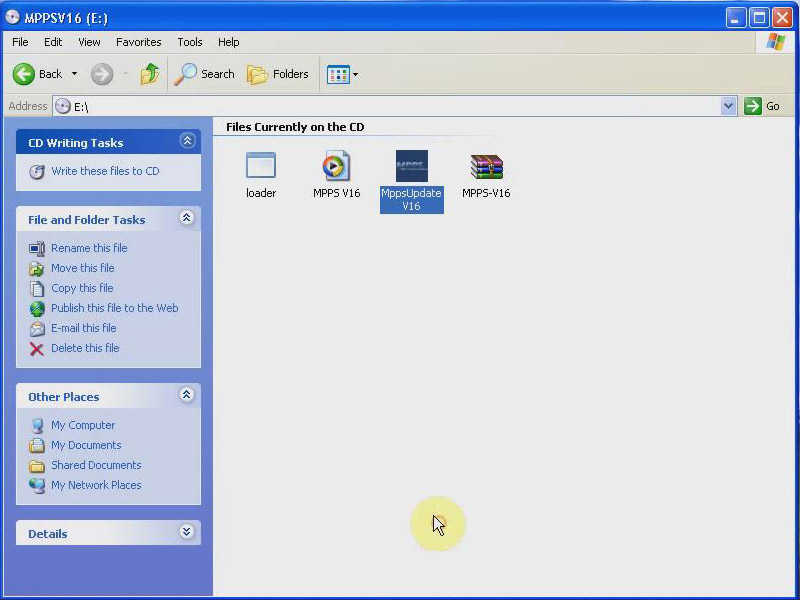Open Shared Documents link

point(96,465)
